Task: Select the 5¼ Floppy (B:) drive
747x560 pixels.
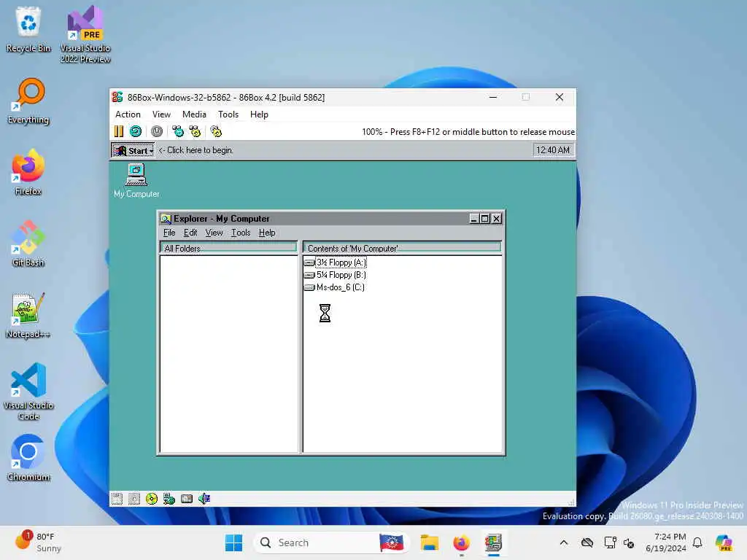Action: (x=336, y=275)
